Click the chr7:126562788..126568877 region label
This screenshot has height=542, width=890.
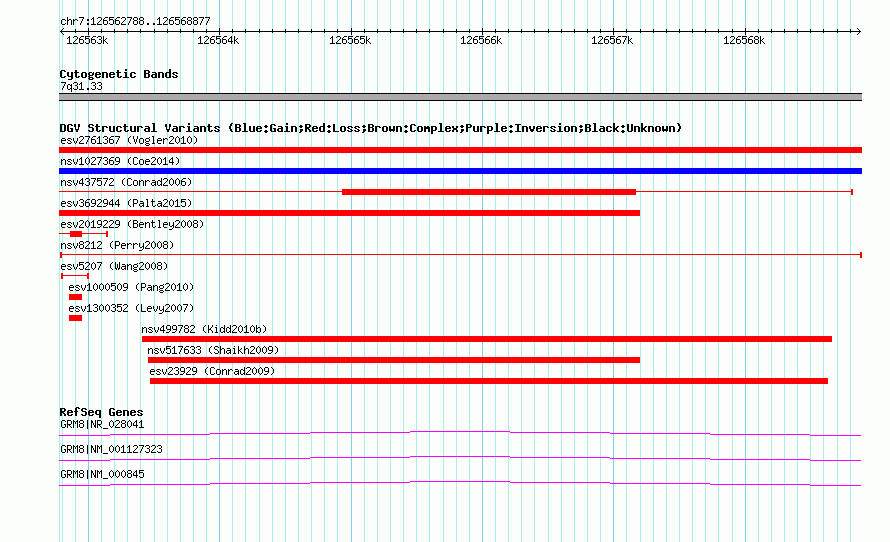pyautogui.click(x=135, y=21)
